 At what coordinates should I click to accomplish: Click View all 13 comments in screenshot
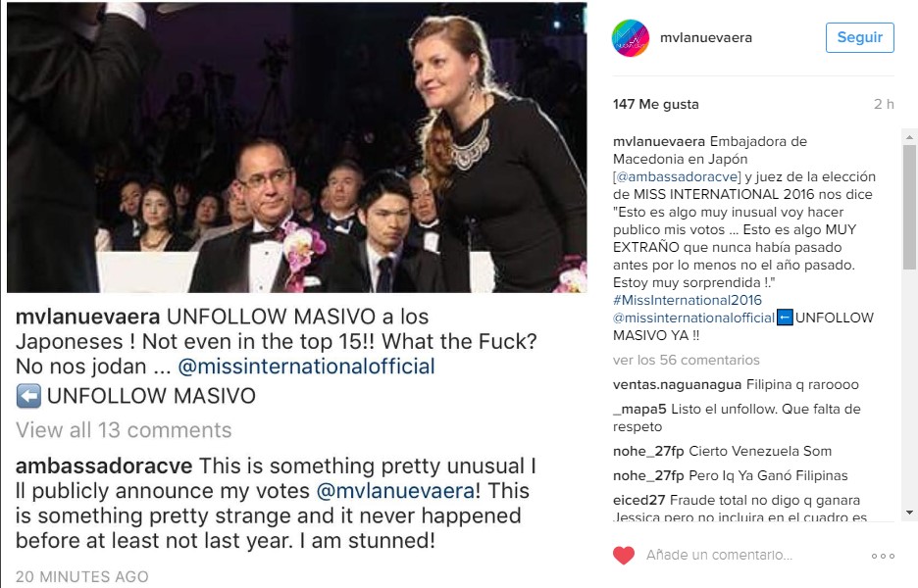pos(124,429)
